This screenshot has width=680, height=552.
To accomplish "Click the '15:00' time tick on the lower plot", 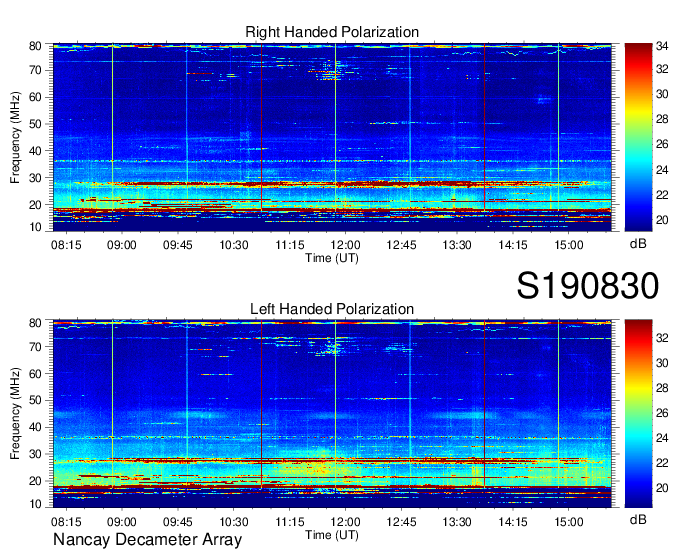I will (569, 522).
